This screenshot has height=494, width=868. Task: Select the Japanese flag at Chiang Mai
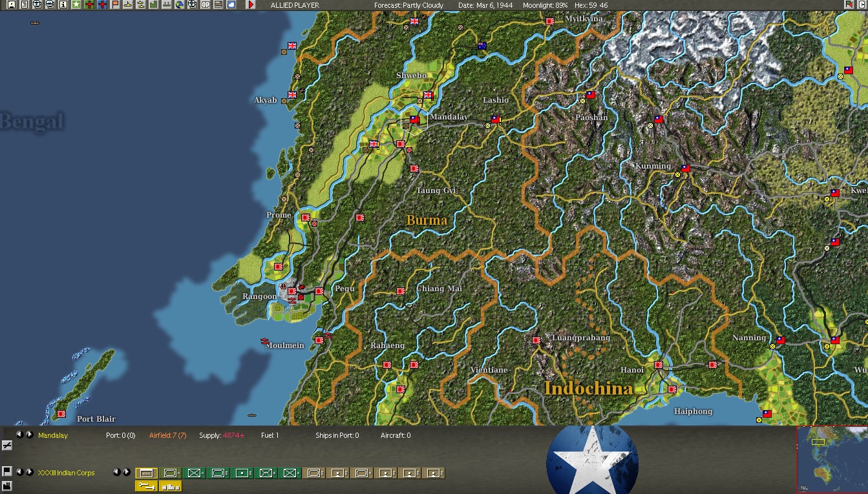pos(401,291)
